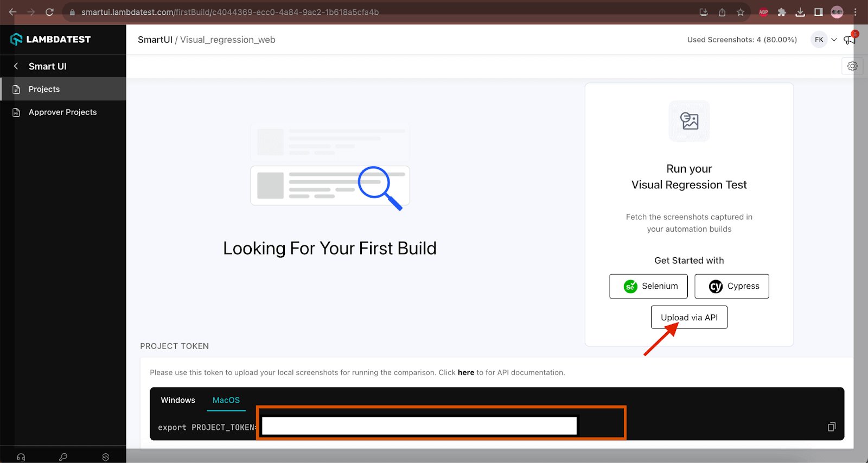The height and width of the screenshot is (463, 868).
Task: Open the access key icon in sidebar
Action: [x=63, y=457]
